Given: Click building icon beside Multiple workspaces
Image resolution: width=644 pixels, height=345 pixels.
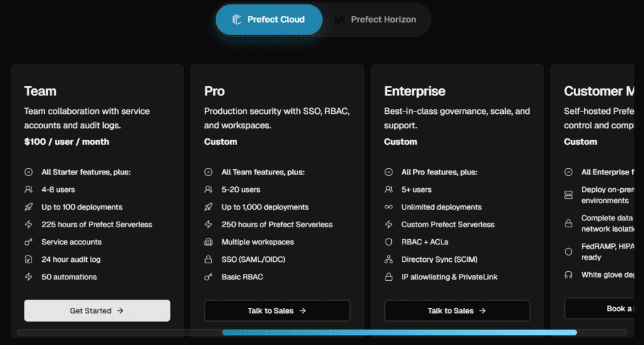Looking at the screenshot, I should [208, 242].
